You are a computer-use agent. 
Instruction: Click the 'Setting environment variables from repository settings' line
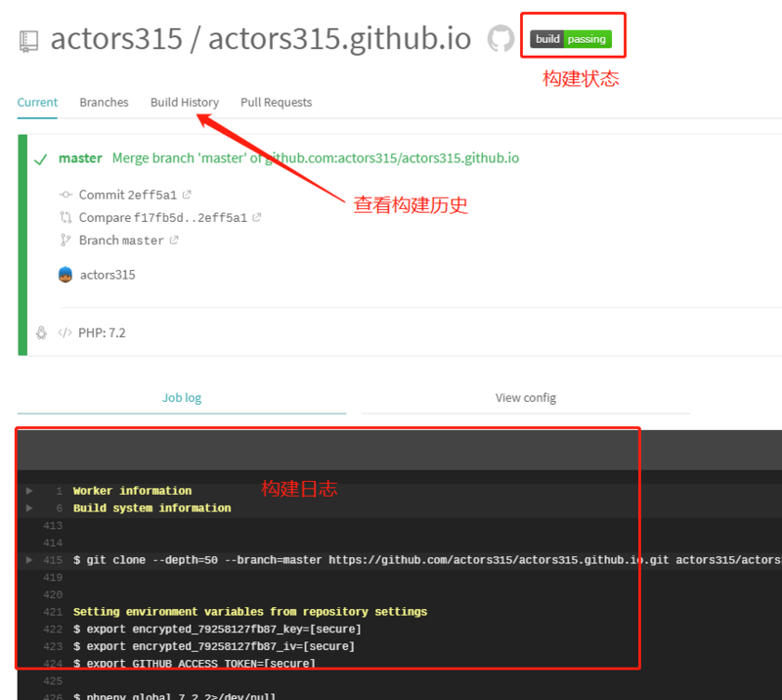point(250,612)
